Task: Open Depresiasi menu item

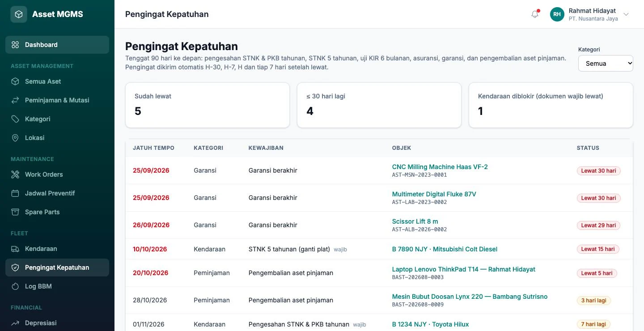Action: coord(57,323)
